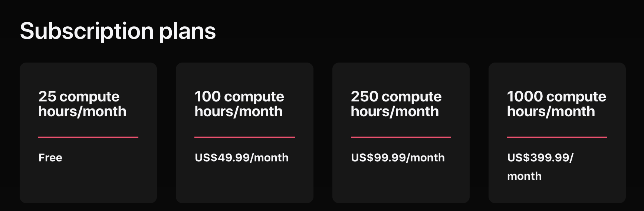Click the Free price label
644x211 pixels.
point(50,158)
